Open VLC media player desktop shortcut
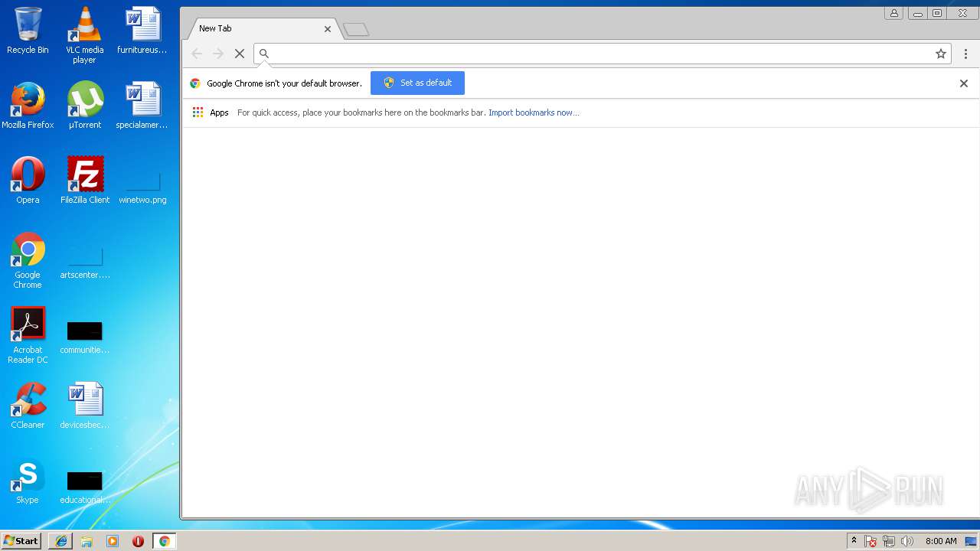980x551 pixels. tap(85, 34)
